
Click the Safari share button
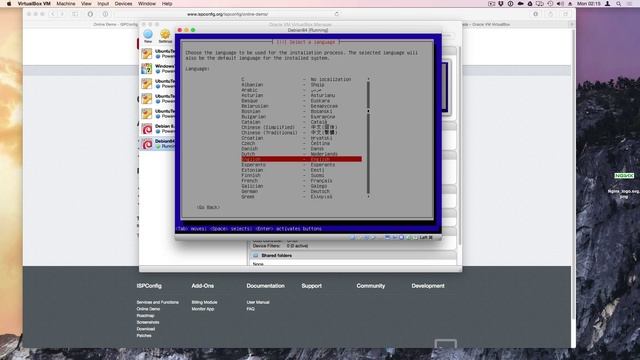551,14
